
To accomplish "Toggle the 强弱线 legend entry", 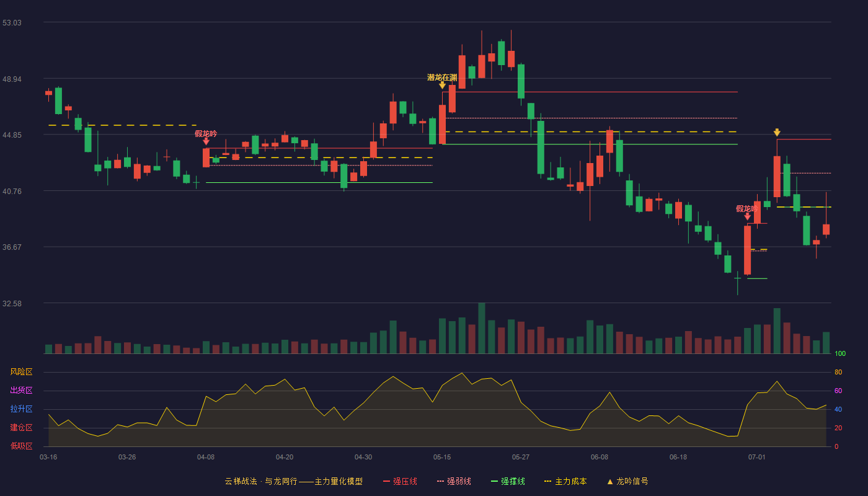I will pyautogui.click(x=454, y=481).
